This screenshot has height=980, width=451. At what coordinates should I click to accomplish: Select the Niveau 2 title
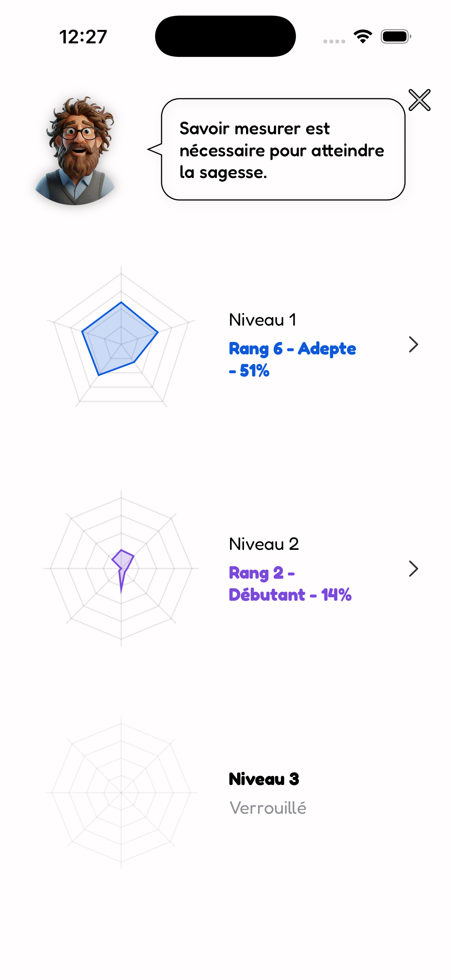click(264, 544)
